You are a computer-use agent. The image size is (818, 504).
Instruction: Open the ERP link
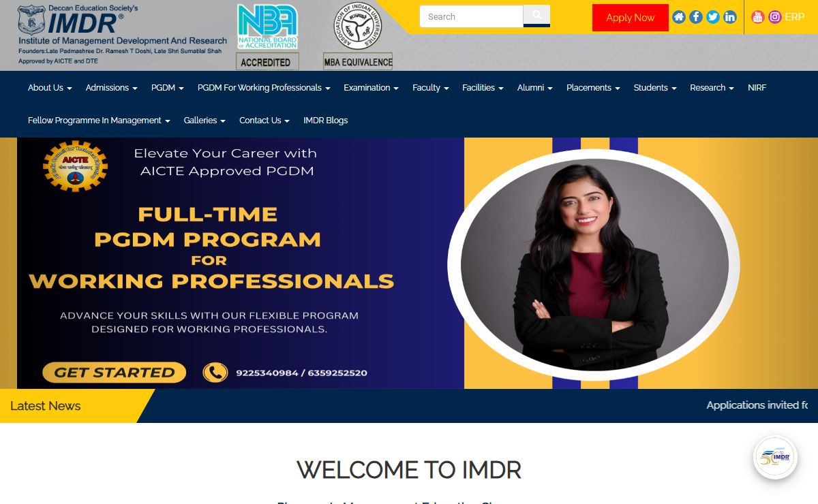tap(795, 17)
